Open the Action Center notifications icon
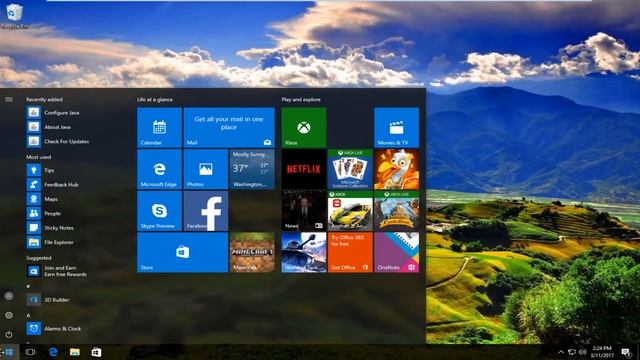Screen dimensions: 640x360 coord(626,352)
